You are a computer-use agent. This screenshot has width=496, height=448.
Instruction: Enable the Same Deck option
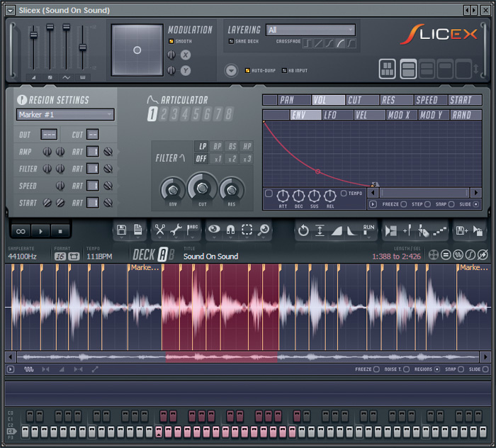click(x=231, y=42)
